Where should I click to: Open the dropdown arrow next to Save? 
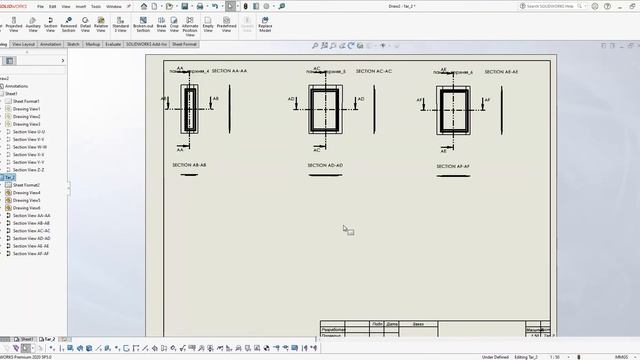point(191,6)
